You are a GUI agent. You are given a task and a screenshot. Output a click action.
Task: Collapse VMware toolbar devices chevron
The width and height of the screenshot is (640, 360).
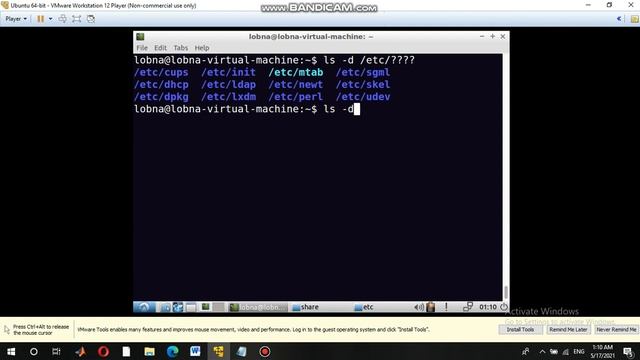pyautogui.click(x=619, y=19)
